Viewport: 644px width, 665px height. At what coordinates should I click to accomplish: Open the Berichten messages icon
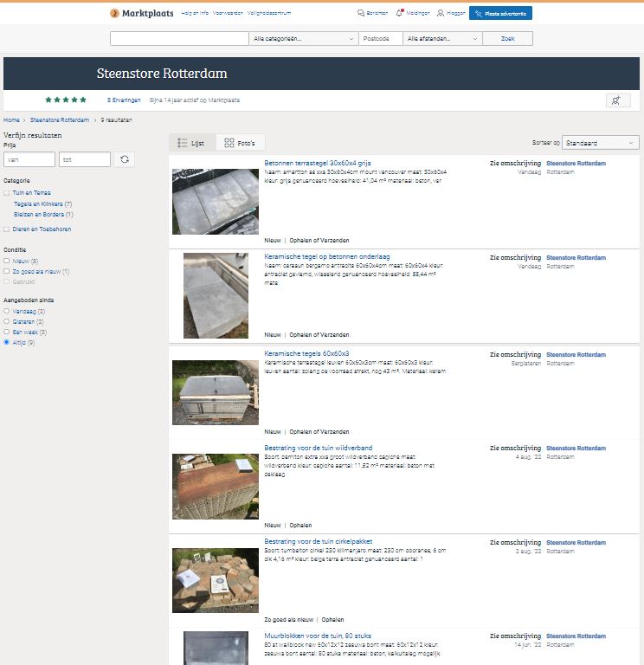[x=361, y=13]
